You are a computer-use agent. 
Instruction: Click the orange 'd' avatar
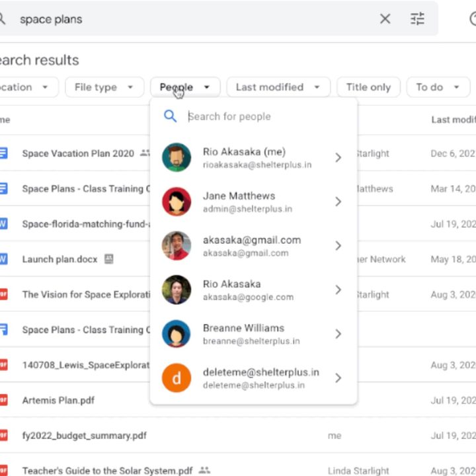tap(177, 378)
